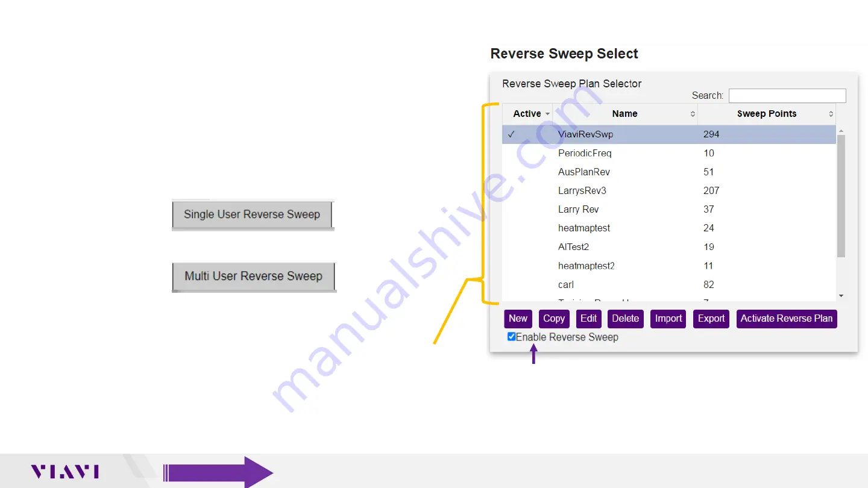Toggle the Enable Reverse Sweep checkbox

[x=511, y=337]
